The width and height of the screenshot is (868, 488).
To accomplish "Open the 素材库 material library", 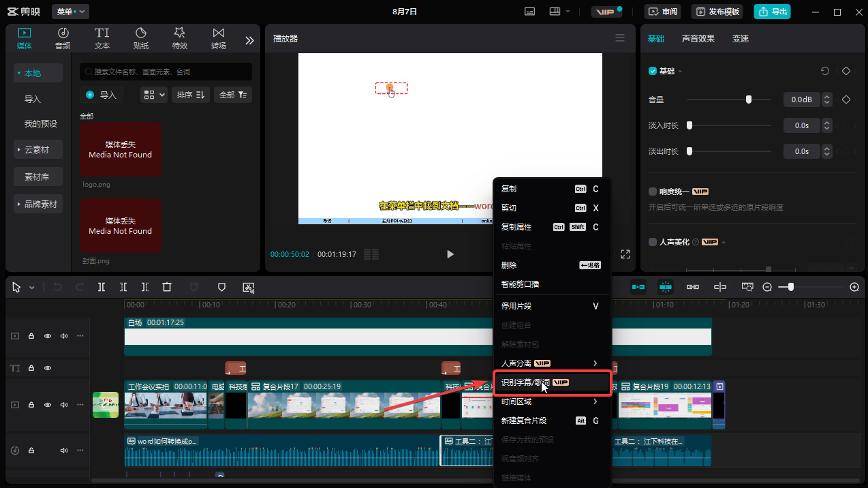I will (38, 177).
